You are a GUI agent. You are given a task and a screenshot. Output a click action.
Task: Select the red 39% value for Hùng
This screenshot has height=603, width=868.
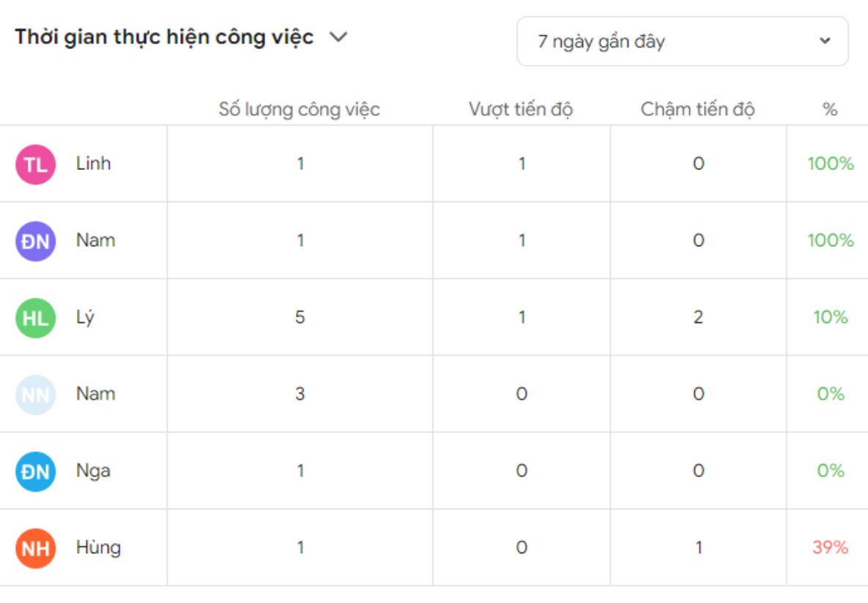(x=830, y=547)
